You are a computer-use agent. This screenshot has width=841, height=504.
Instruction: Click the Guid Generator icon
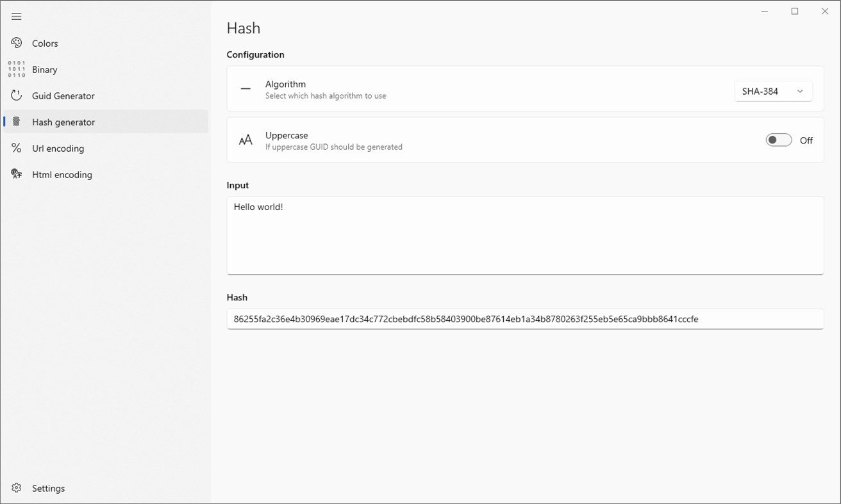click(x=17, y=95)
